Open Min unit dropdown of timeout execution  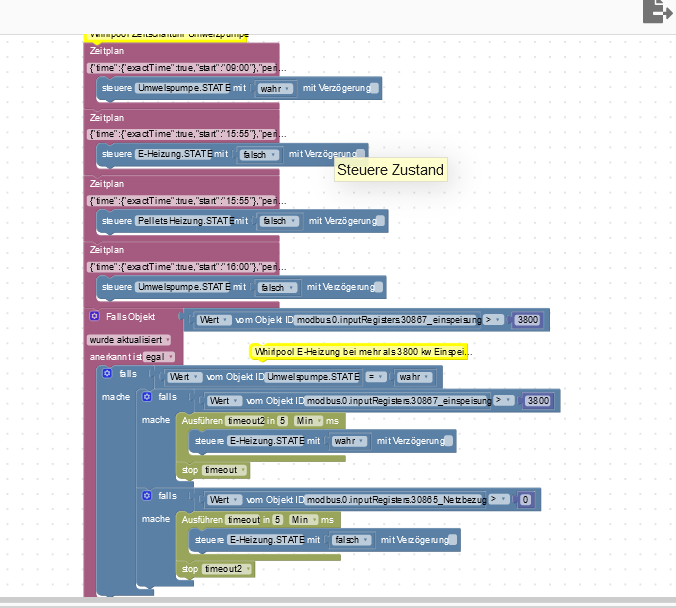pos(304,520)
